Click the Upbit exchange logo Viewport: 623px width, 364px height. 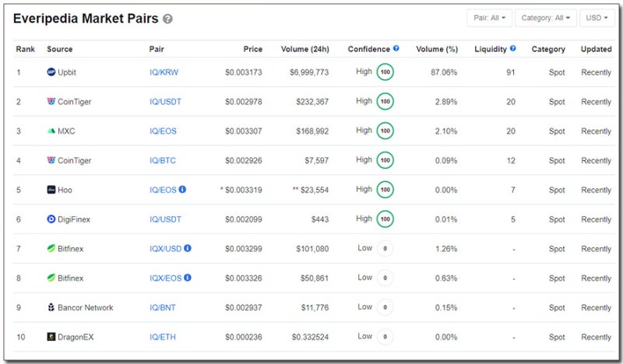click(x=51, y=72)
